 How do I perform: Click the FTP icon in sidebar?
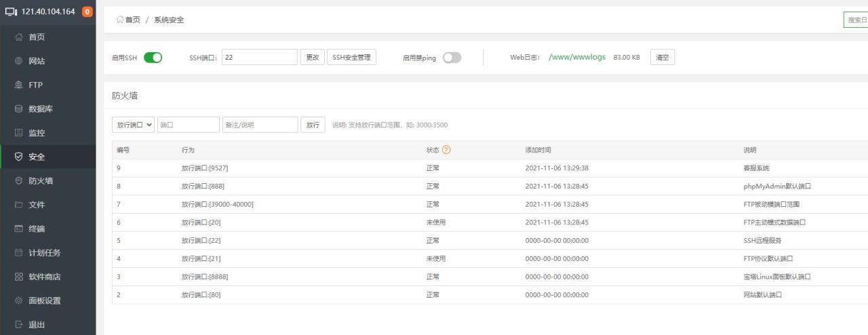pos(18,85)
